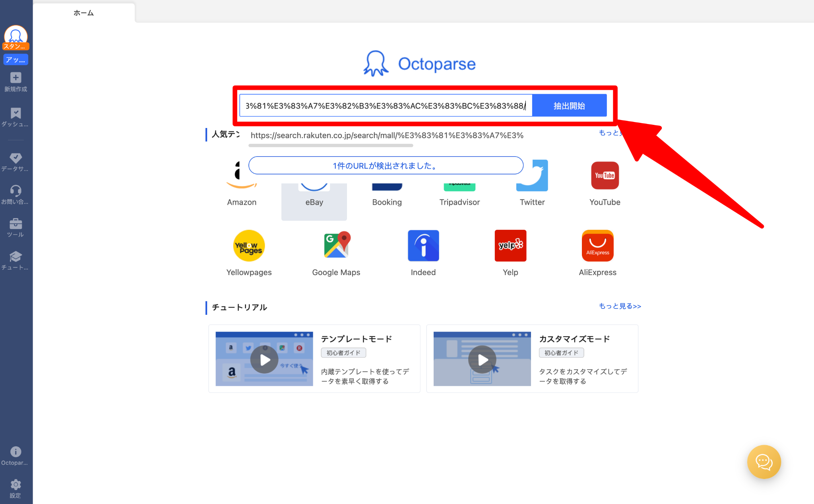Click 初心者ガイド tag under カスタマイズモード

pos(561,353)
